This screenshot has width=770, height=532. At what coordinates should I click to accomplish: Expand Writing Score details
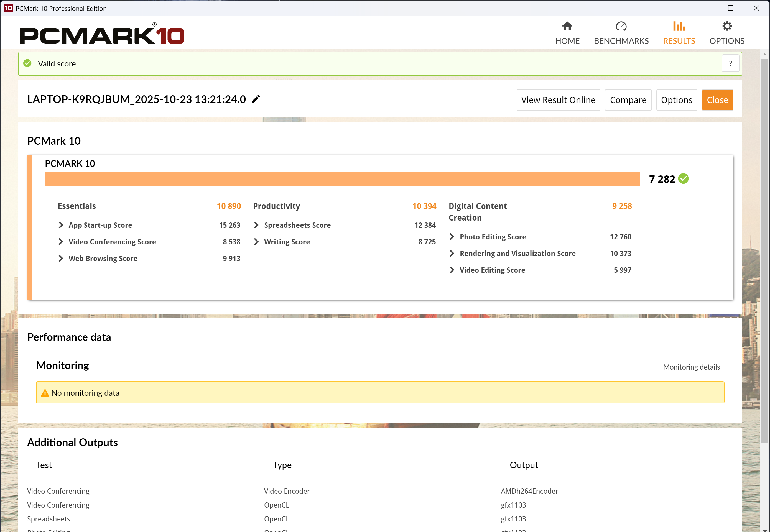(256, 242)
